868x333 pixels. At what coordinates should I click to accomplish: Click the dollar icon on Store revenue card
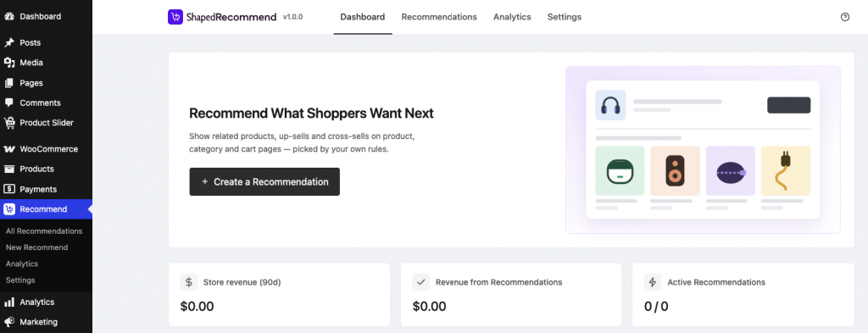tap(189, 282)
